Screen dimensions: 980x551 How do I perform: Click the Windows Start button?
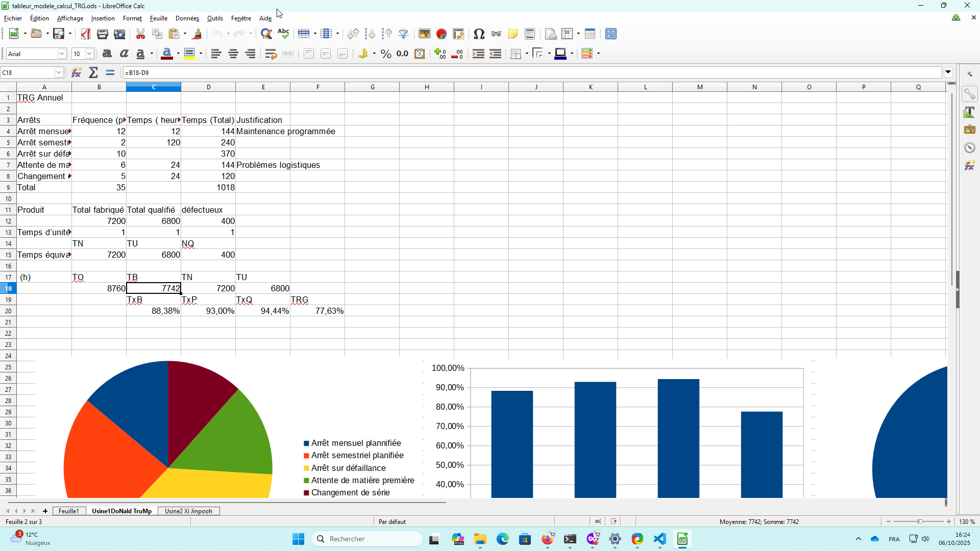click(x=298, y=539)
